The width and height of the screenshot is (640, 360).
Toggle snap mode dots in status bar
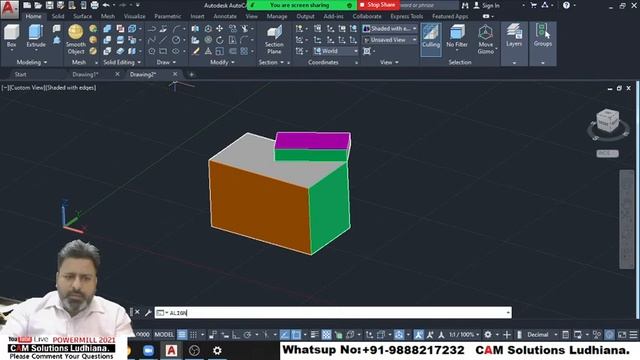193,335
